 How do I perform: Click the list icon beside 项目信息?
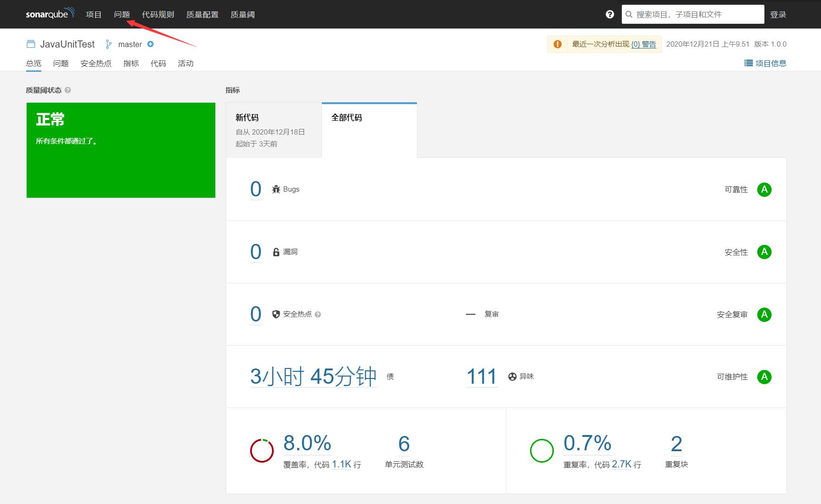748,63
